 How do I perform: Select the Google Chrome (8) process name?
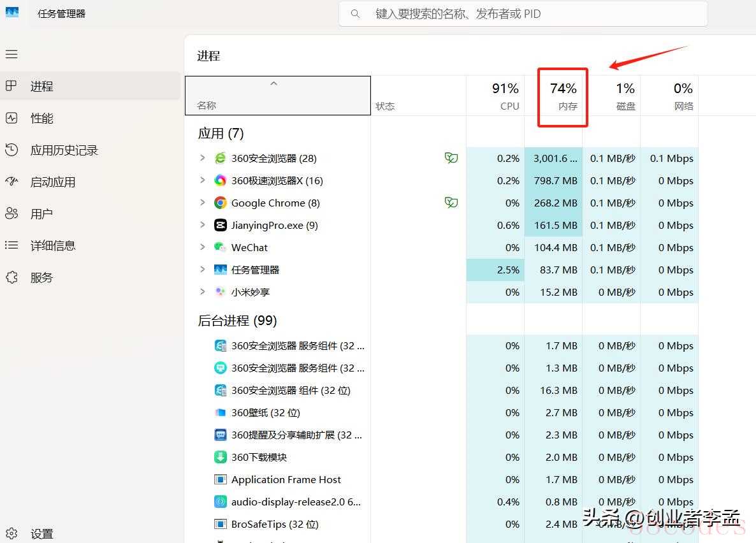[x=275, y=203]
